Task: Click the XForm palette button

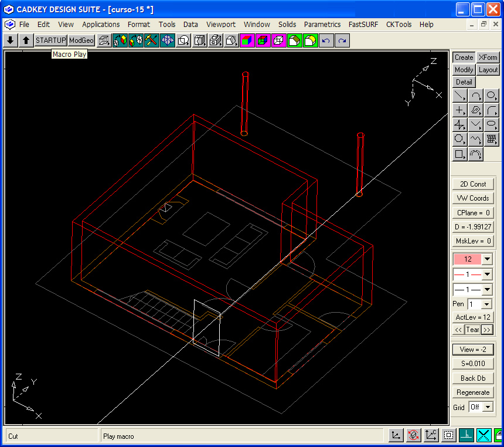Action: [x=488, y=57]
